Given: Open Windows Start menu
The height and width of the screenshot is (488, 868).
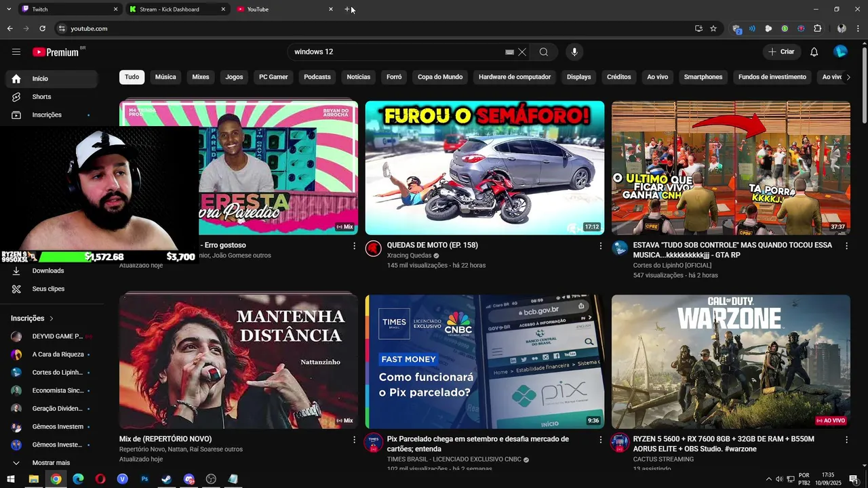Looking at the screenshot, I should (x=11, y=479).
